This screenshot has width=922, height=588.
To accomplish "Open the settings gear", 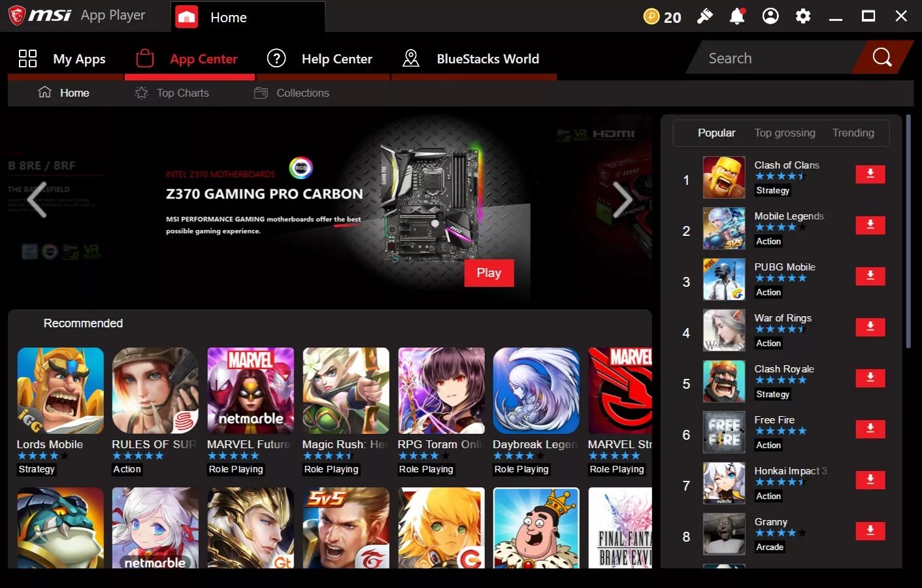I will click(803, 16).
